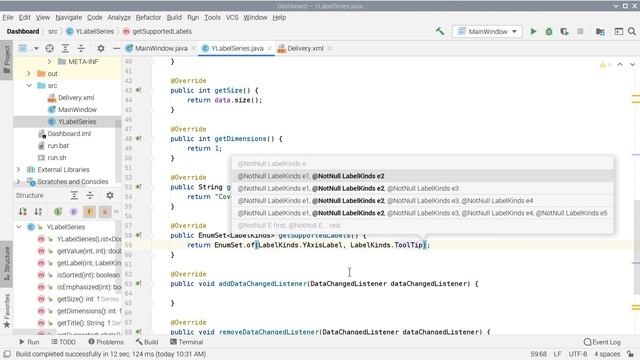Switch to Delivery.xml tab
The image size is (640, 360).
pyautogui.click(x=304, y=48)
